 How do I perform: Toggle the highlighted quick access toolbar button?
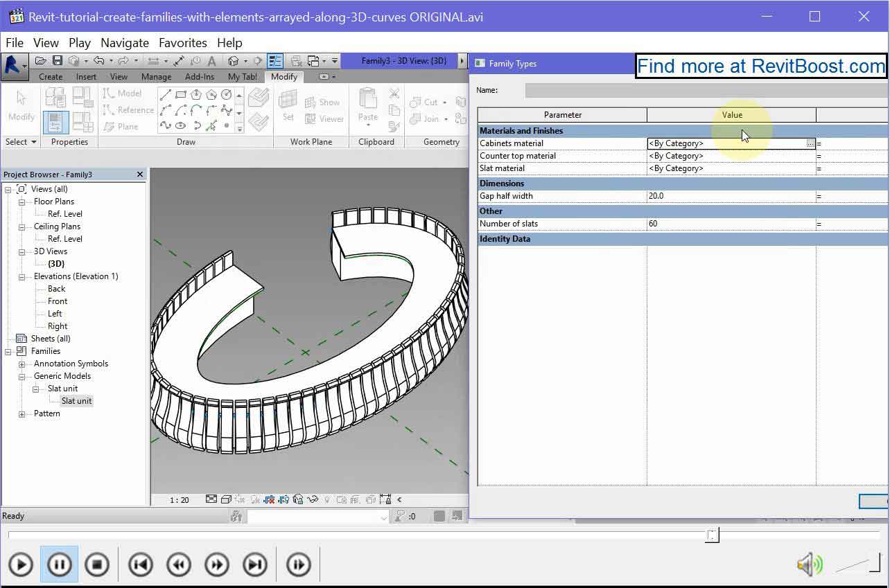(x=275, y=61)
